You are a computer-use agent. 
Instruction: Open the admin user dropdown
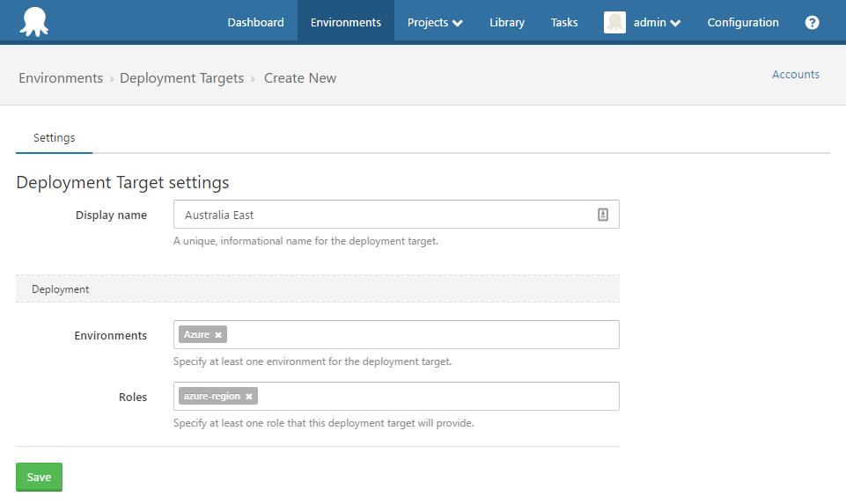(657, 23)
